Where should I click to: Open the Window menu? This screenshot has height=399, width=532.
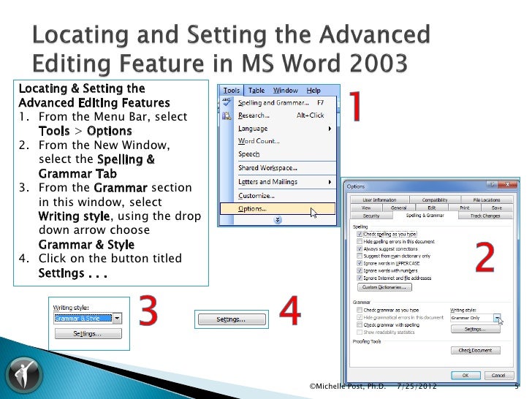pos(285,91)
